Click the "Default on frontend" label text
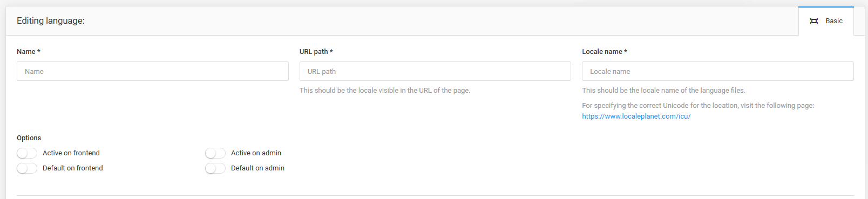This screenshot has height=199, width=868. (x=73, y=168)
